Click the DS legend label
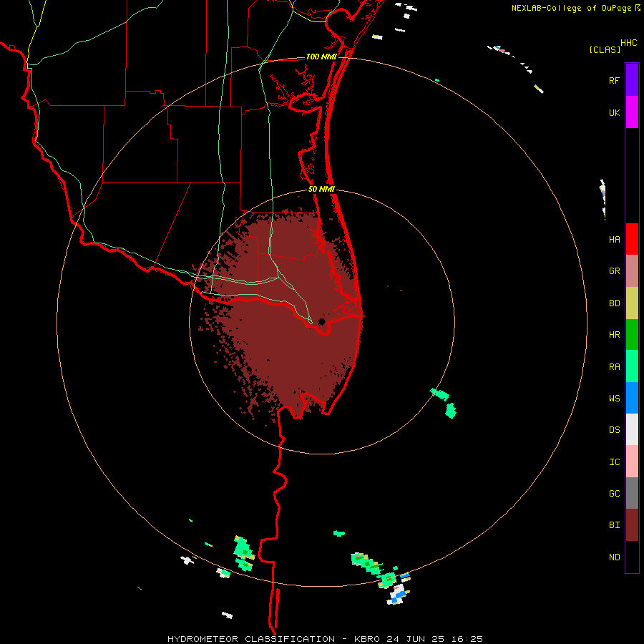The height and width of the screenshot is (644, 644). pos(614,430)
